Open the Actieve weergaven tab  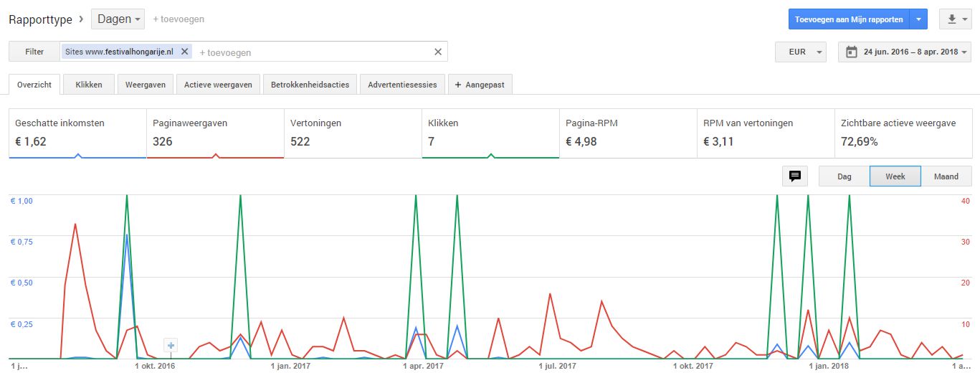coord(218,85)
